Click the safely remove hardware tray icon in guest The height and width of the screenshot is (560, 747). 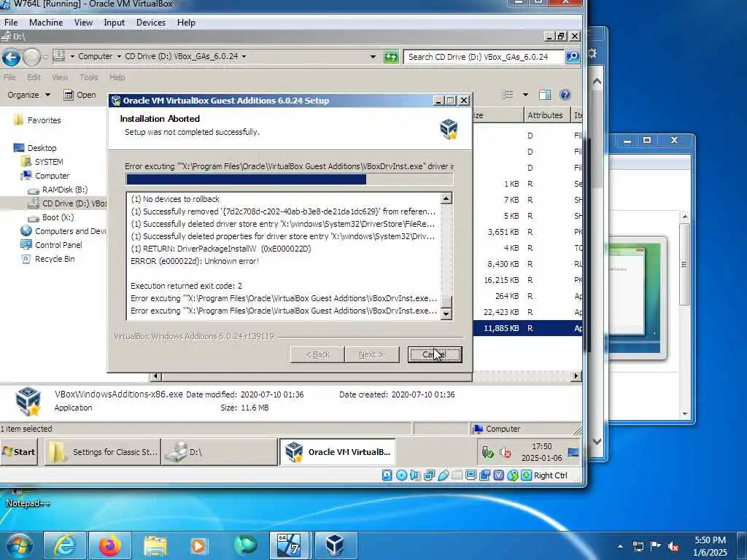click(487, 452)
